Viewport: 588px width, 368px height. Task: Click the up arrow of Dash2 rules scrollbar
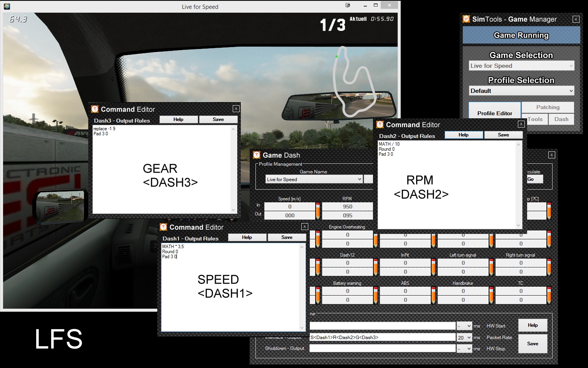coord(519,145)
